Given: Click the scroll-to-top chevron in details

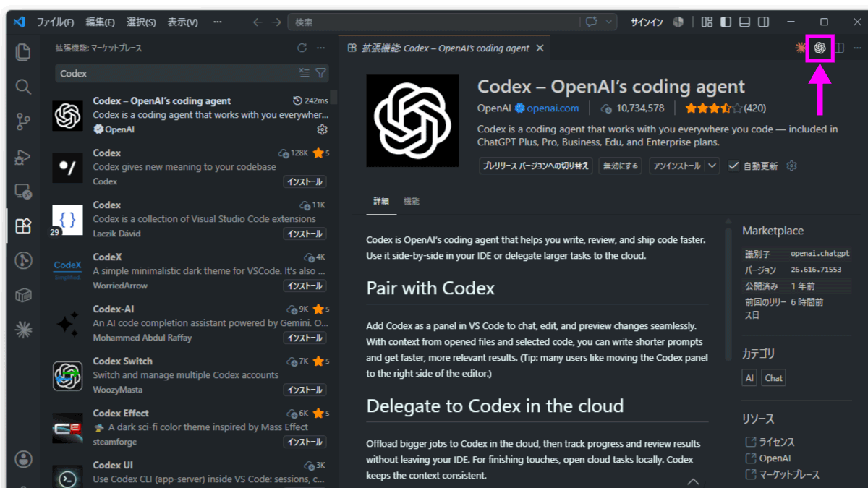Looking at the screenshot, I should (693, 481).
